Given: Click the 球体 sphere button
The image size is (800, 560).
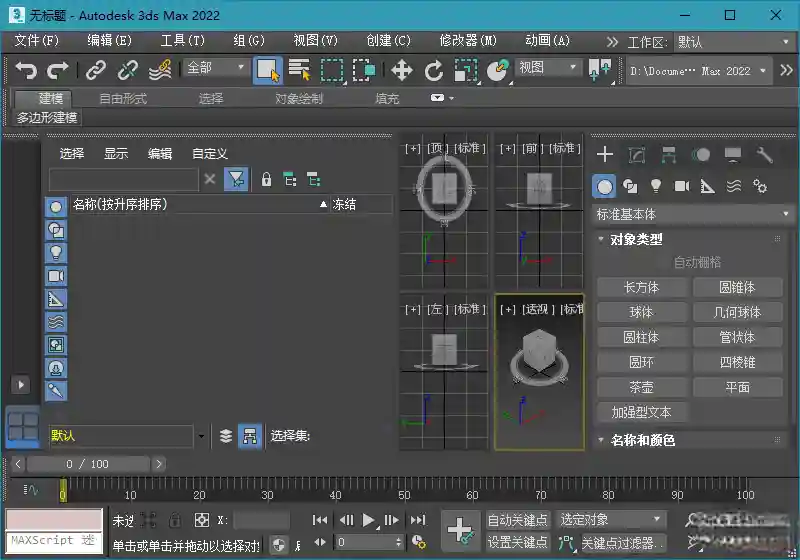Looking at the screenshot, I should (641, 312).
